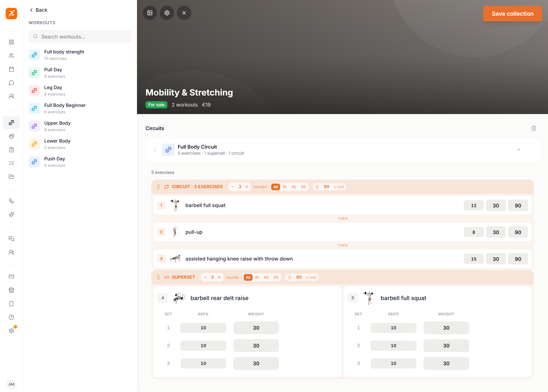Open the calendar icon in sidebar

pyautogui.click(x=11, y=69)
